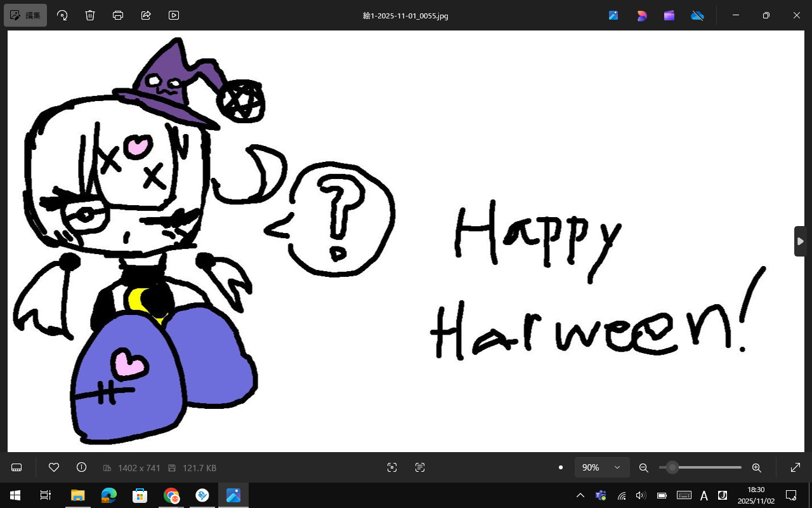This screenshot has height=508, width=812.
Task: Enter fullscreen with the expand arrows icon
Action: click(796, 467)
